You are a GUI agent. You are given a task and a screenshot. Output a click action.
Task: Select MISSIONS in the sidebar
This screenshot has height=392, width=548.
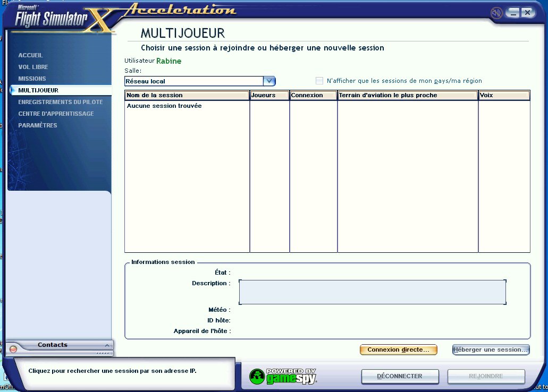click(32, 79)
